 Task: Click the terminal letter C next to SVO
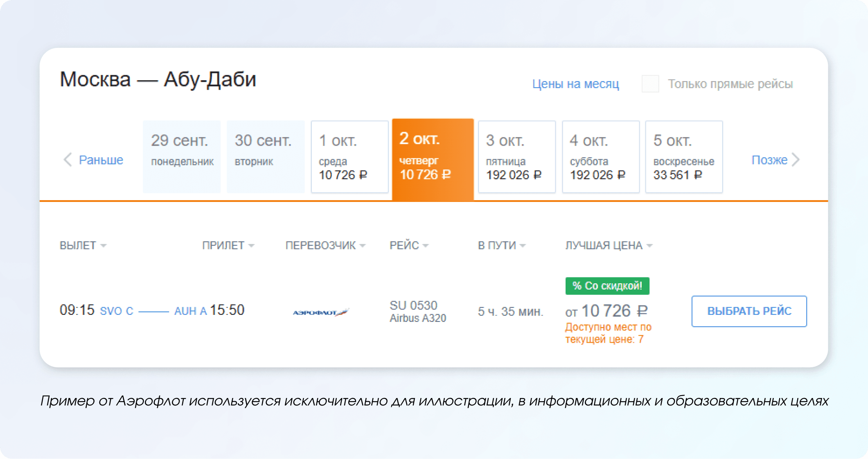click(x=129, y=311)
